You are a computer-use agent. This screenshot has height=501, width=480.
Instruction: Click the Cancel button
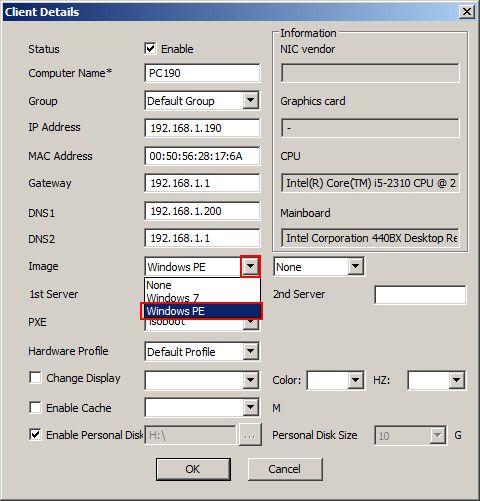pos(285,469)
